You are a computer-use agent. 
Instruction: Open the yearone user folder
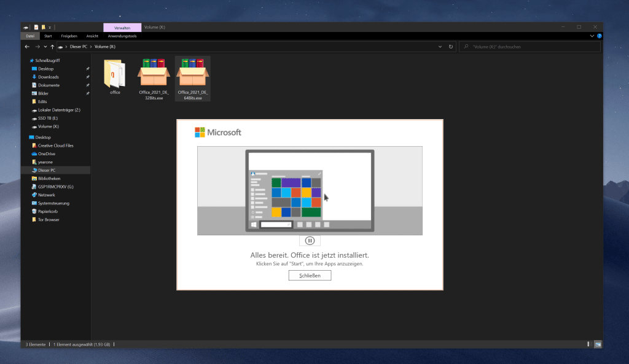point(42,162)
